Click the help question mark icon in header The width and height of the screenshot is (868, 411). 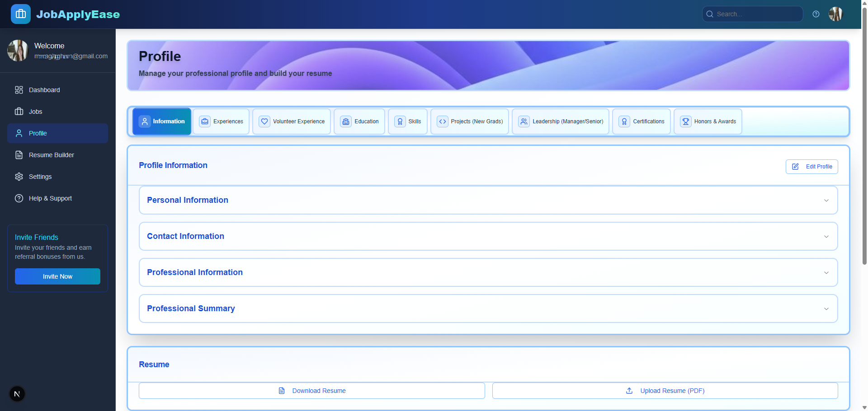click(x=816, y=14)
